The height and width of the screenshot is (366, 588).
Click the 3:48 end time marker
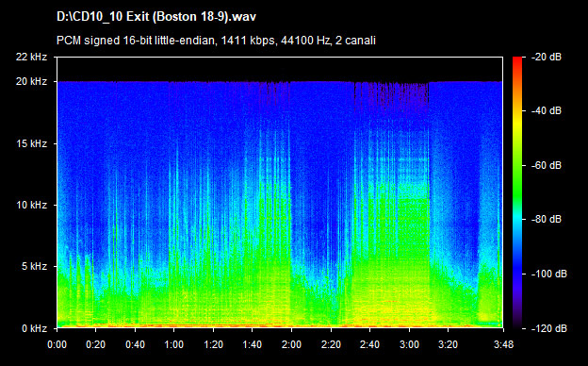[x=503, y=344]
